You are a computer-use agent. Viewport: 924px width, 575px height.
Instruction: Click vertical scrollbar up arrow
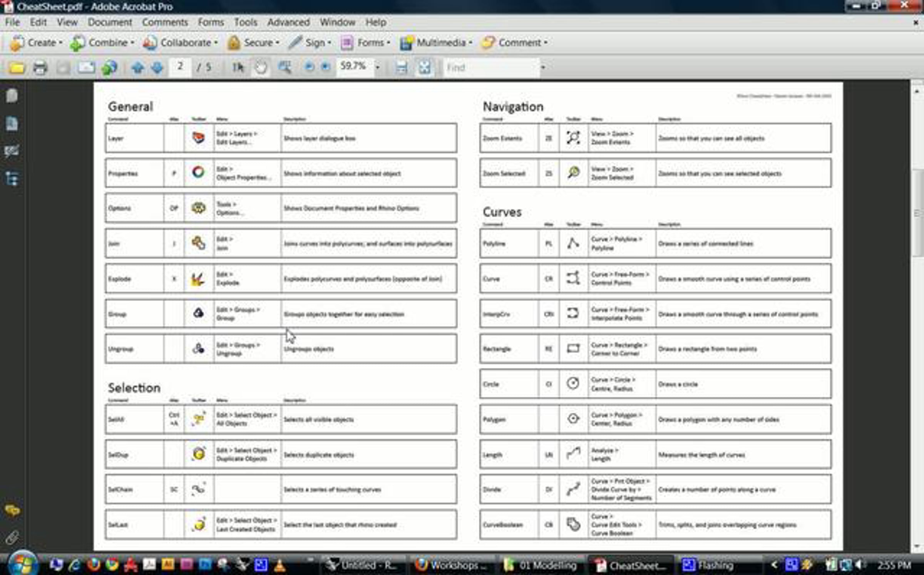pos(917,91)
